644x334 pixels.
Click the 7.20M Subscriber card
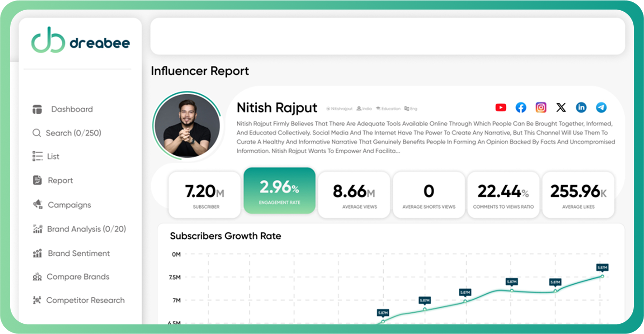click(205, 194)
